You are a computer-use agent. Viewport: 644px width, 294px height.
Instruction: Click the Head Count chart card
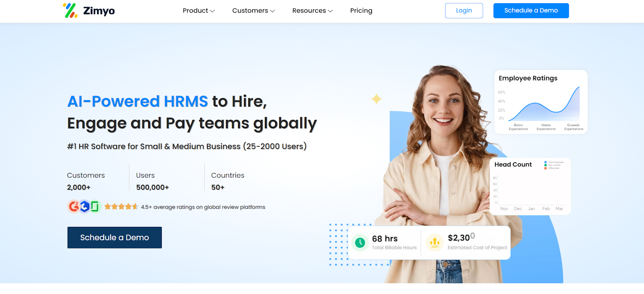coord(530,186)
